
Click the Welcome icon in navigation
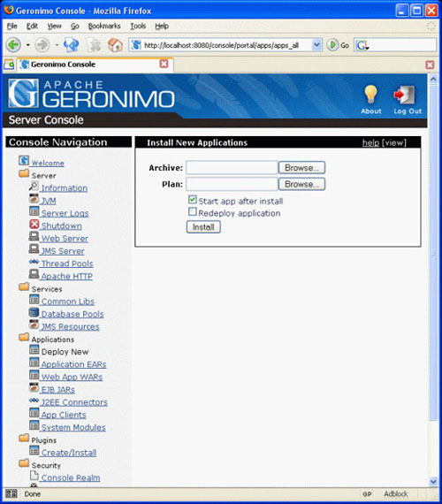24,161
